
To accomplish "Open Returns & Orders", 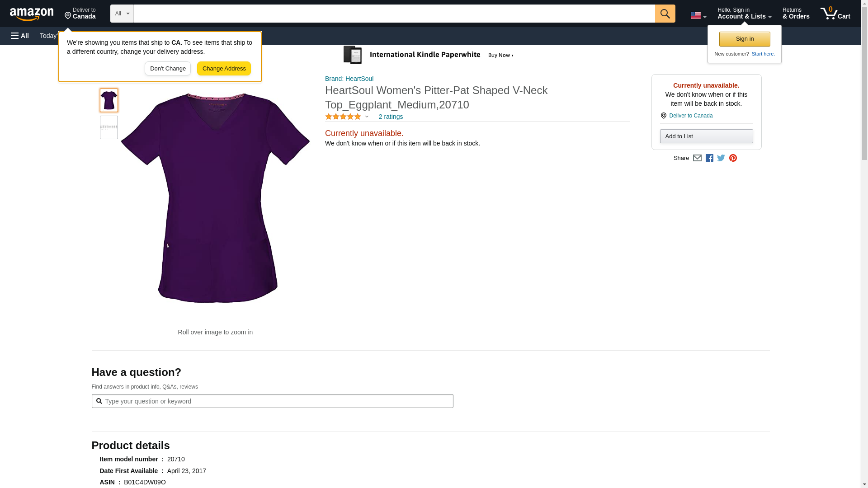I will click(x=796, y=13).
